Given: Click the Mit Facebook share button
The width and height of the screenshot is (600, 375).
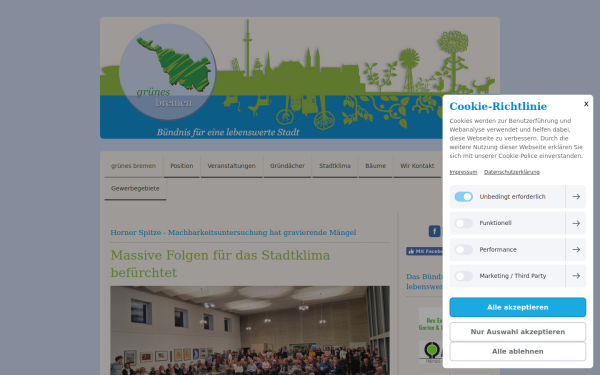Looking at the screenshot, I should 425,251.
